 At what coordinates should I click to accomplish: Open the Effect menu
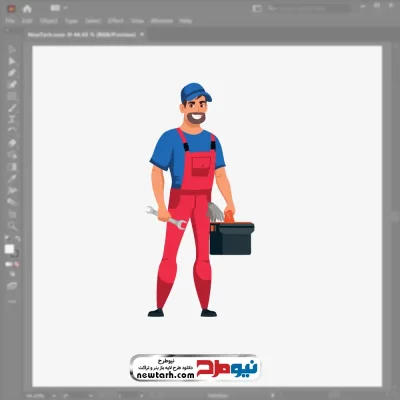click(x=116, y=21)
